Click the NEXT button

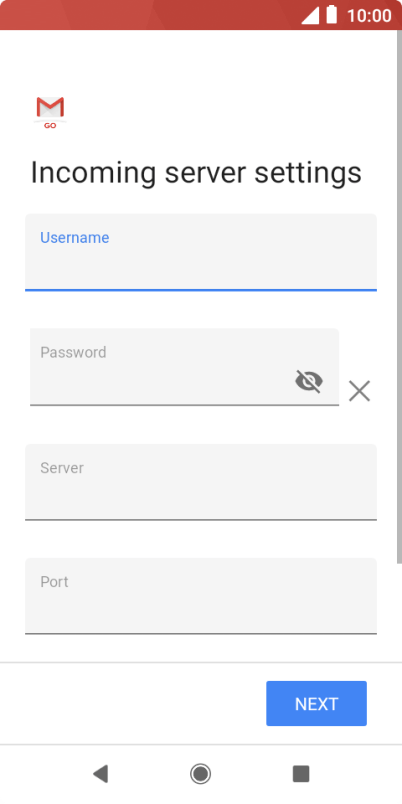point(316,704)
